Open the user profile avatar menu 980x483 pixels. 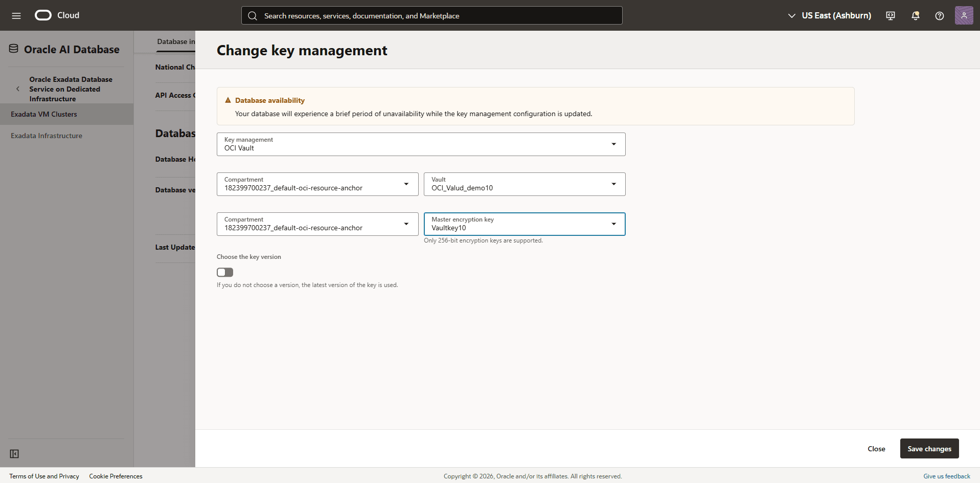(x=964, y=15)
